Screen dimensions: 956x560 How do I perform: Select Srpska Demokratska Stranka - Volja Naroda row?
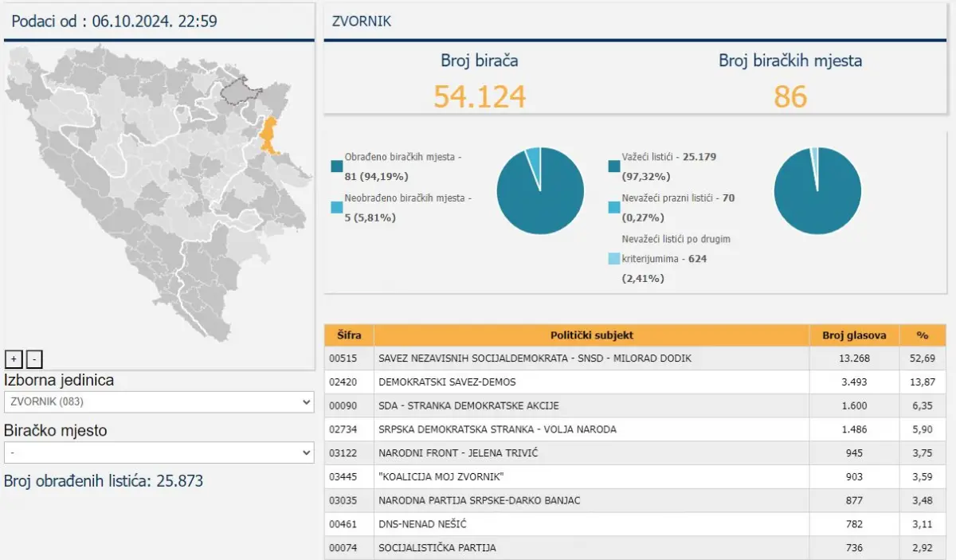635,429
